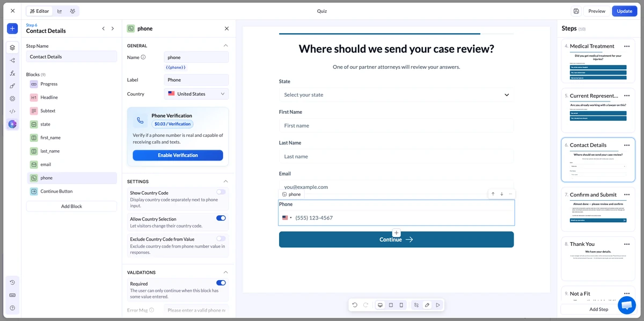Open the phone country flag selector in preview
The height and width of the screenshot is (321, 644).
(x=287, y=218)
